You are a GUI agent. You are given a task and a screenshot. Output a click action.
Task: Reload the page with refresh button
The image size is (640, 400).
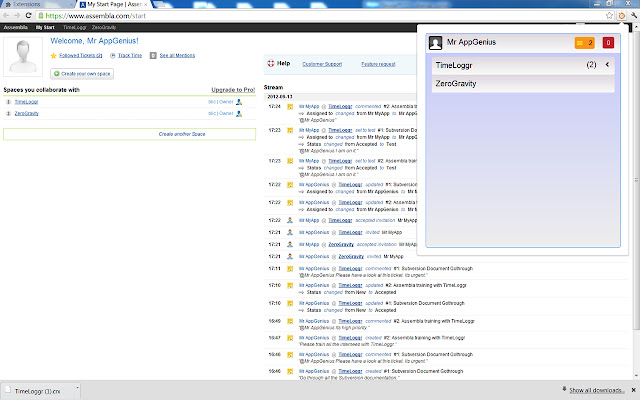click(x=28, y=16)
